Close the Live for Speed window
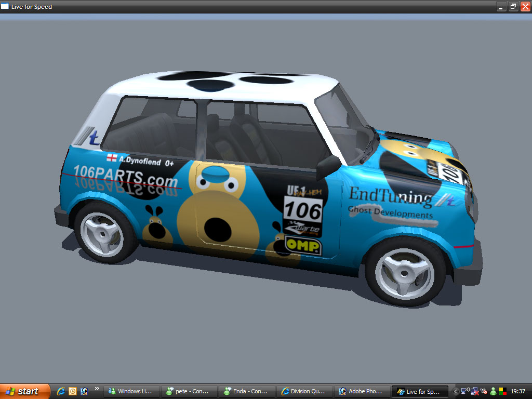 tap(526, 6)
